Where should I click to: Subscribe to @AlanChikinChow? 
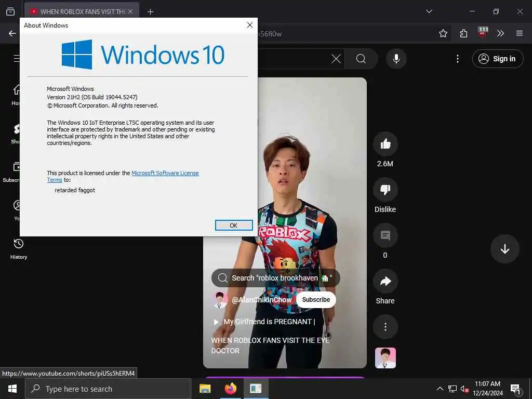316,300
